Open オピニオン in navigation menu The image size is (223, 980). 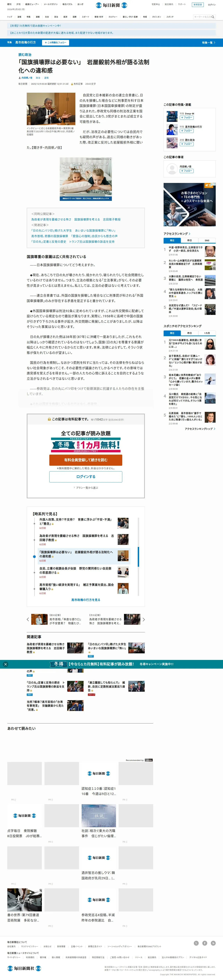pyautogui.click(x=156, y=17)
